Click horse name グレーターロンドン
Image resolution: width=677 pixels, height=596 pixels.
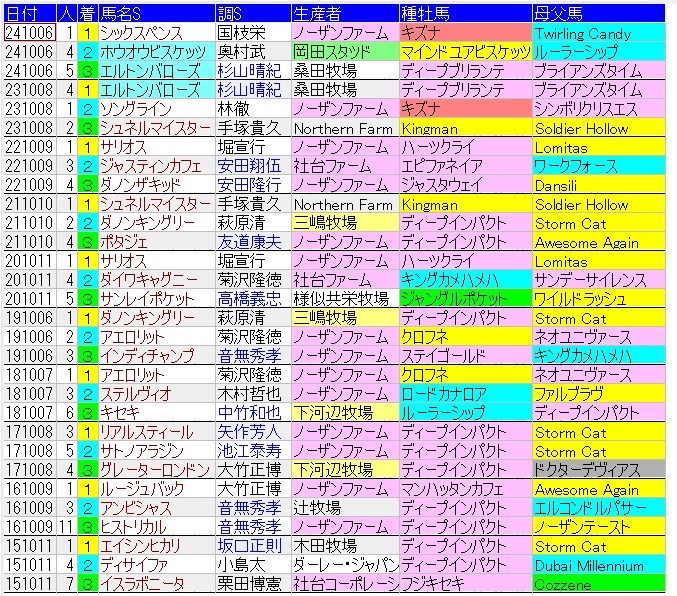coord(154,470)
